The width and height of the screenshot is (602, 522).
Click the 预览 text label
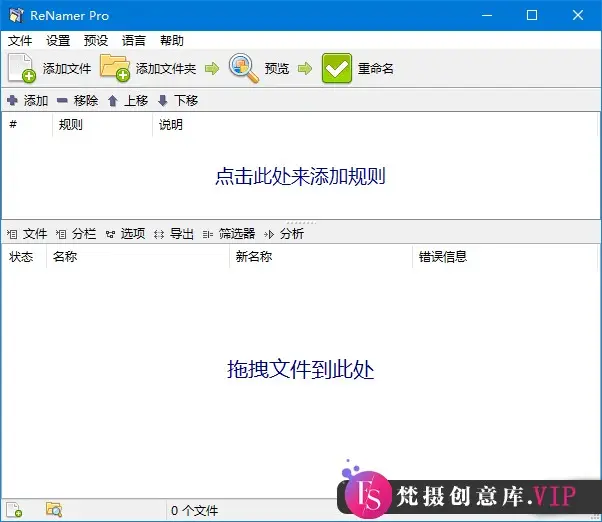(277, 69)
